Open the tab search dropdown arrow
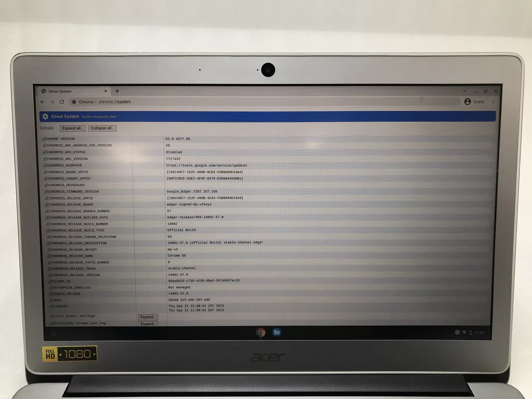This screenshot has height=399, width=532. point(465,91)
